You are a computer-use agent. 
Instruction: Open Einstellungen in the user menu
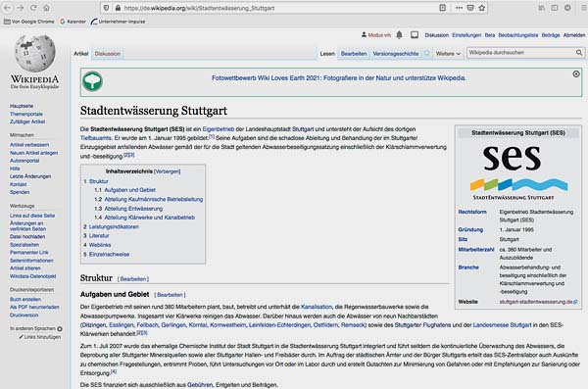tap(466, 35)
